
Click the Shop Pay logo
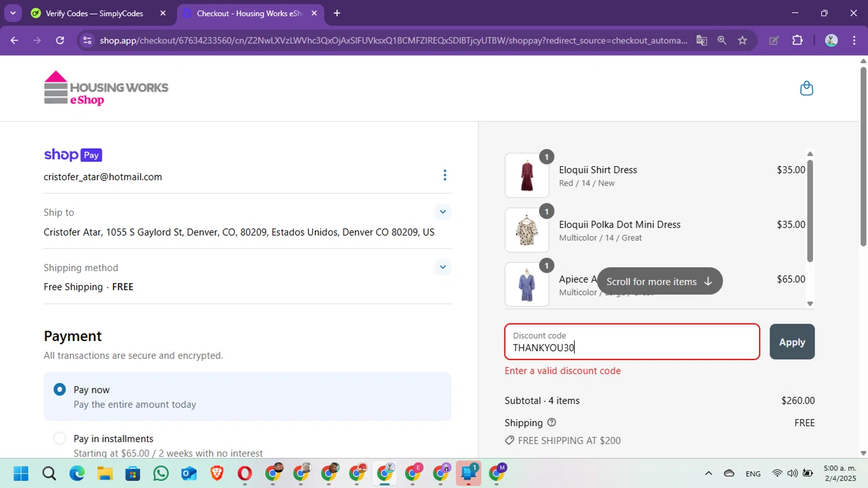(73, 155)
